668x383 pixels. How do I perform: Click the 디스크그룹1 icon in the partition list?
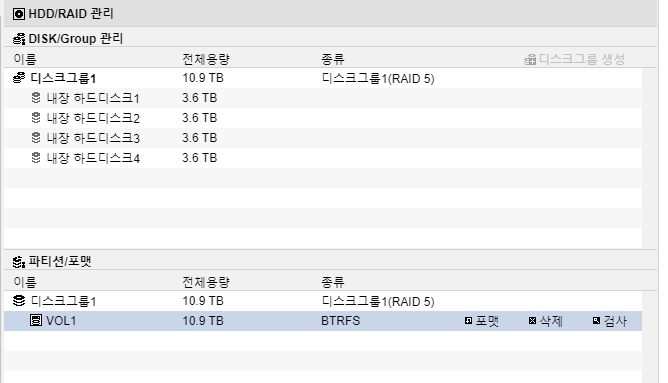point(19,301)
